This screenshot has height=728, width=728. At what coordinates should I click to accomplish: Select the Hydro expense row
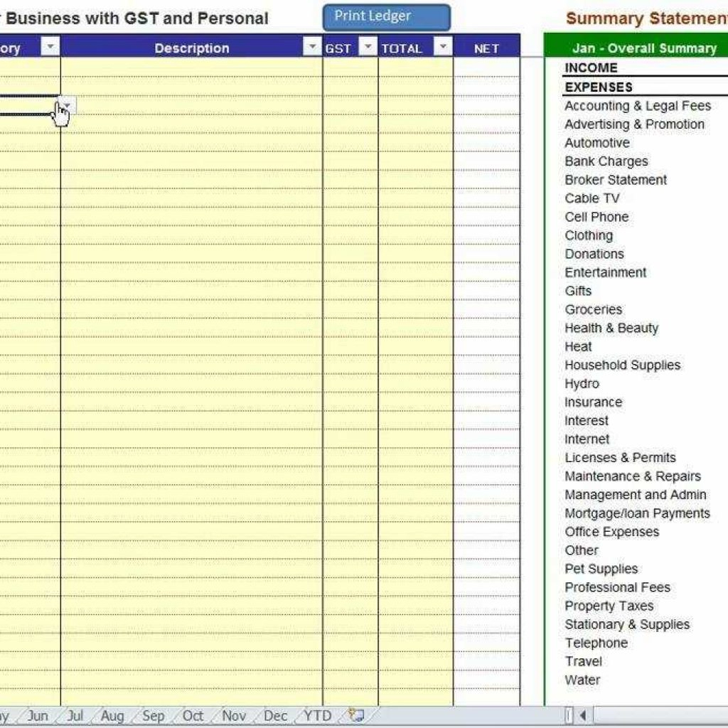[x=582, y=384]
